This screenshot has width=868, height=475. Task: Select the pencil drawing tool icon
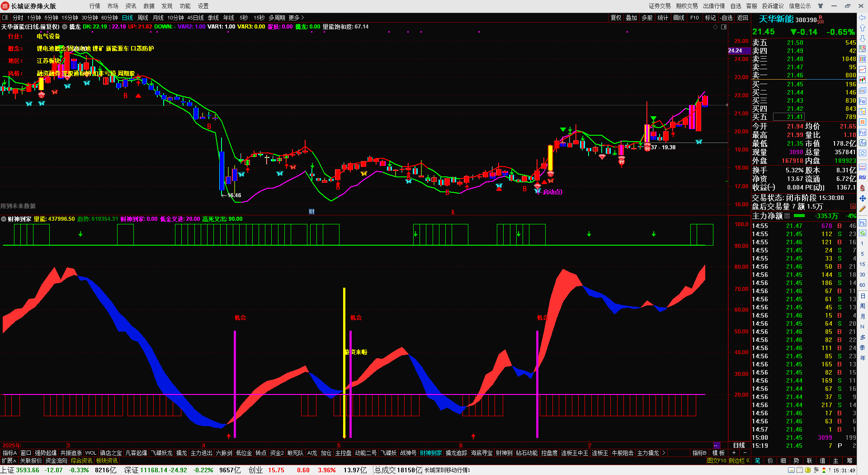coord(863,209)
